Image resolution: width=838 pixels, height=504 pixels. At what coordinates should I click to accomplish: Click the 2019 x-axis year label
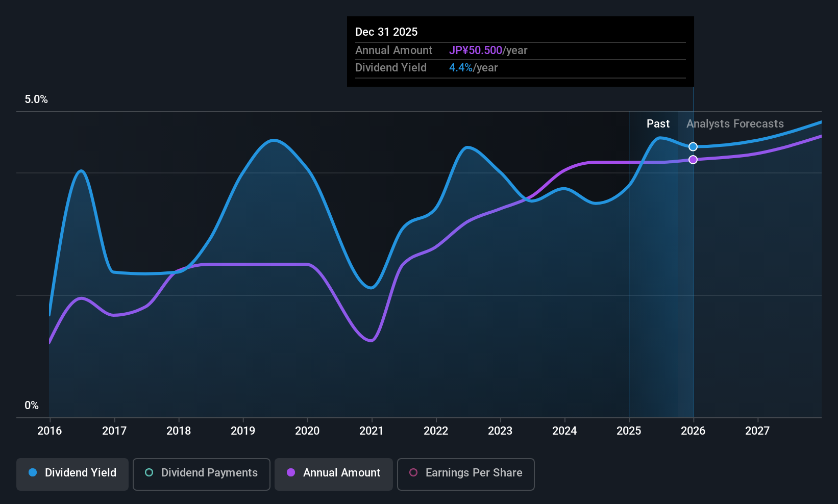(243, 431)
